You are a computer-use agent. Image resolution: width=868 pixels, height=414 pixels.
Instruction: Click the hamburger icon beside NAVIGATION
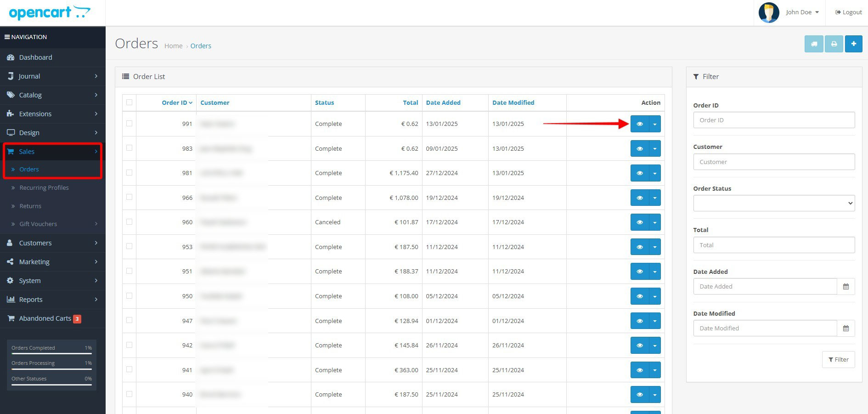pos(7,37)
